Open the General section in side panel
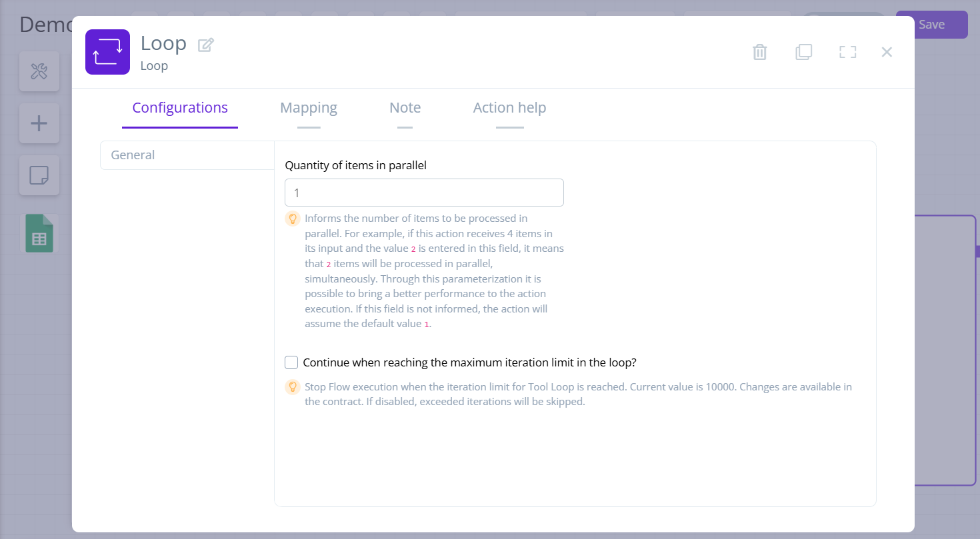The height and width of the screenshot is (539, 980). tap(133, 155)
